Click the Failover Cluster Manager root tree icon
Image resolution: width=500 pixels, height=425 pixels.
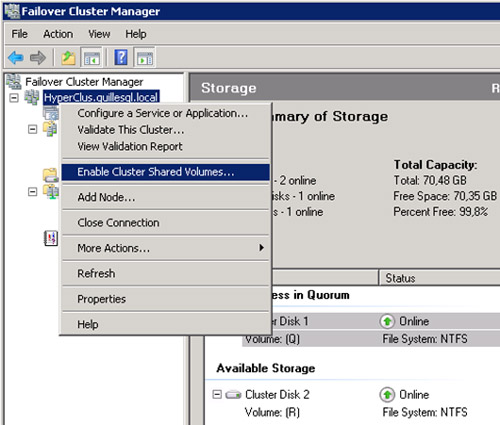(14, 82)
